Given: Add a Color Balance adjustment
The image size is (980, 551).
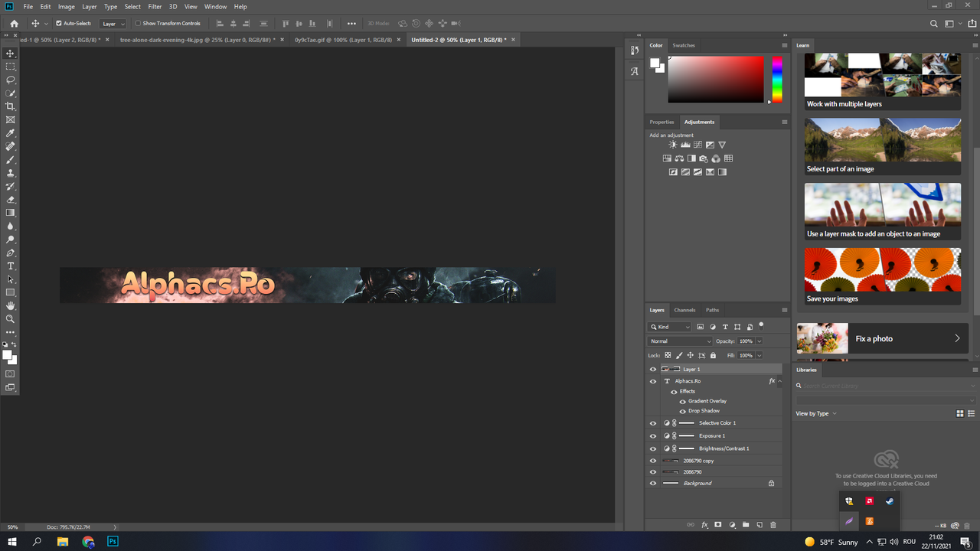Looking at the screenshot, I should click(679, 158).
